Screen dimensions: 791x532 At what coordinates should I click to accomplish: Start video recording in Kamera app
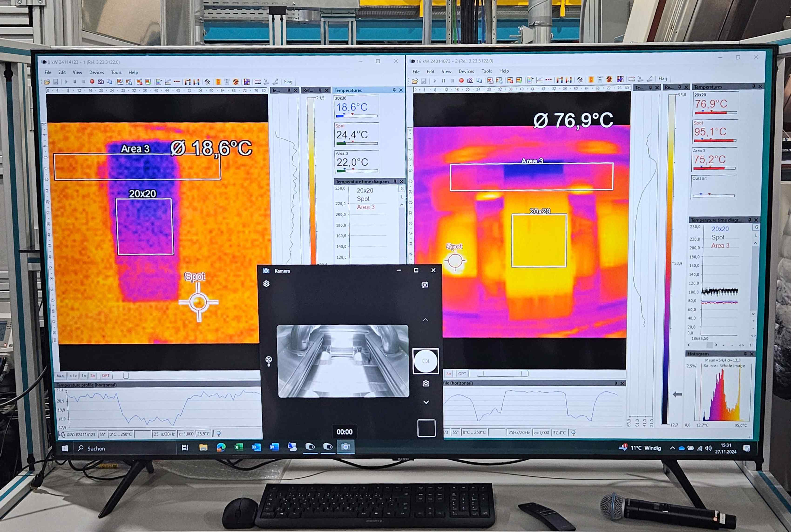(425, 361)
